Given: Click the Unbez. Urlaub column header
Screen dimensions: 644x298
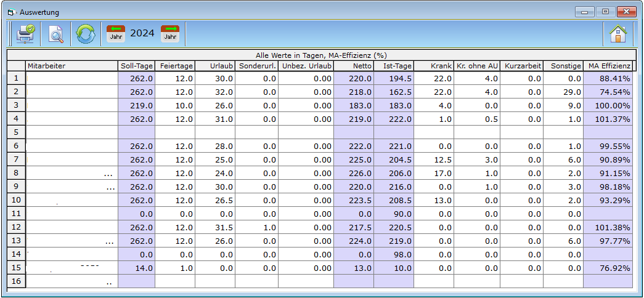Looking at the screenshot, I should coord(306,66).
